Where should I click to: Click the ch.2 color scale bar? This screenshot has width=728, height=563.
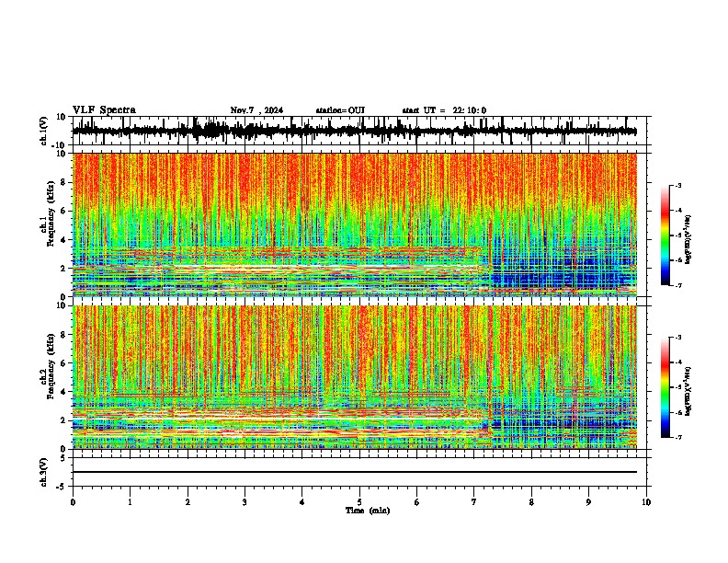tap(665, 387)
